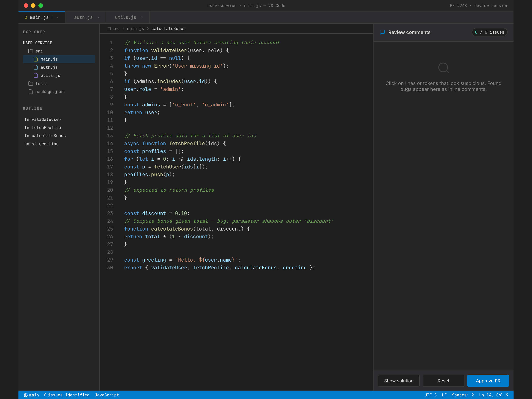532x399 pixels.
Task: Click the file icon on main.js tab
Action: (26, 17)
